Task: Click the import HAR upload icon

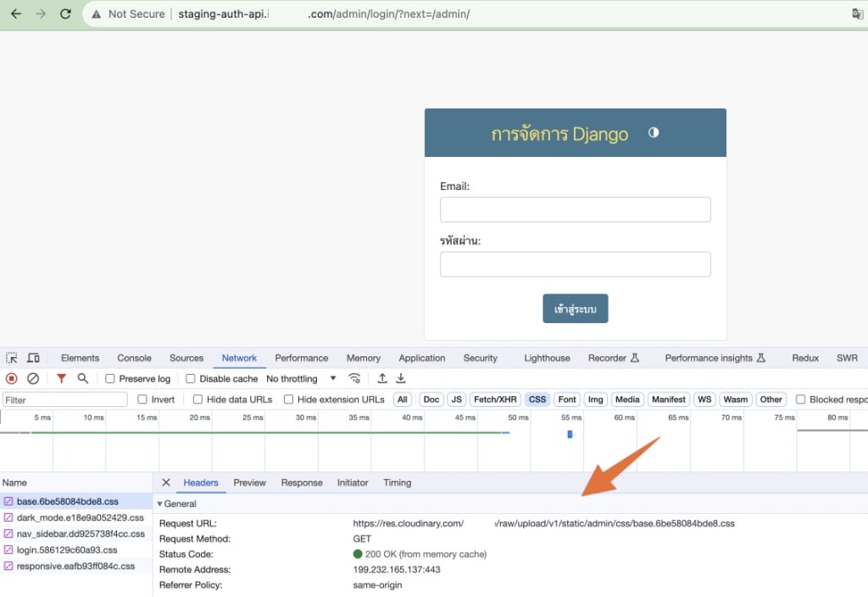Action: (382, 379)
